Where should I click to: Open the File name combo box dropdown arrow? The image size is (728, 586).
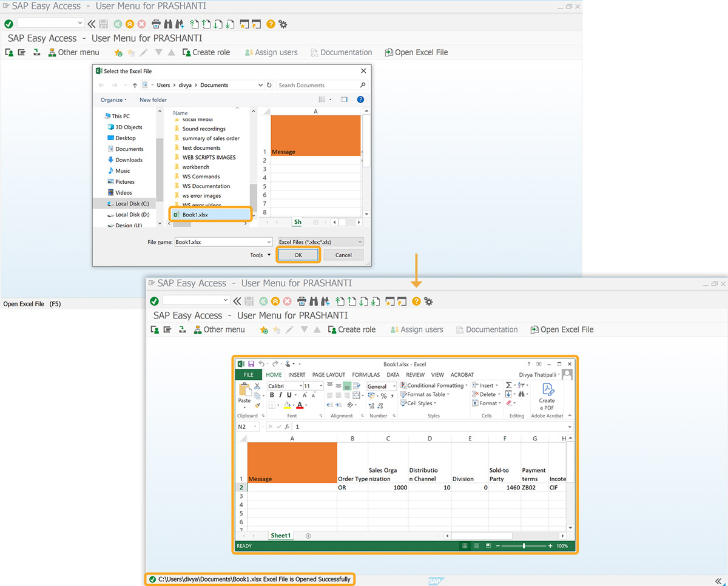click(269, 241)
